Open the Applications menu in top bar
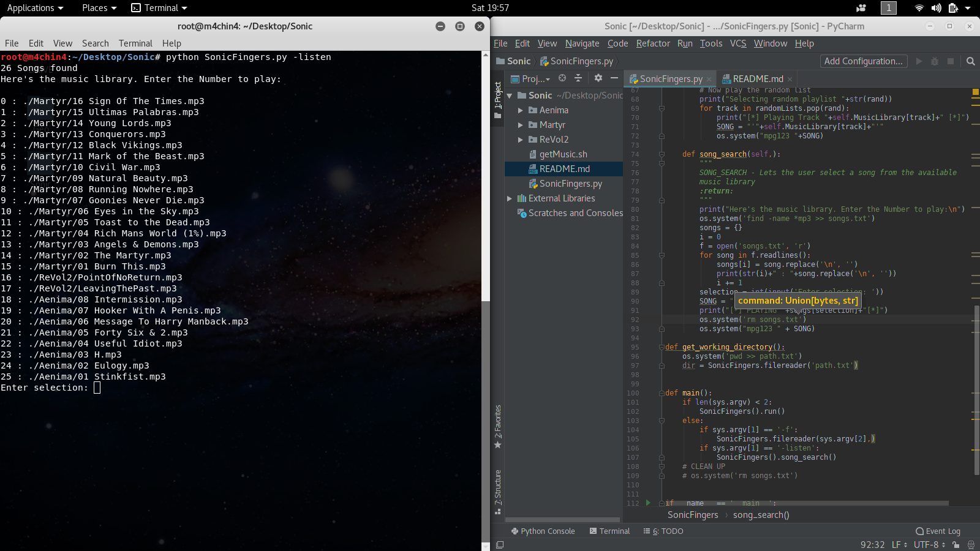This screenshot has width=980, height=551. coord(35,8)
